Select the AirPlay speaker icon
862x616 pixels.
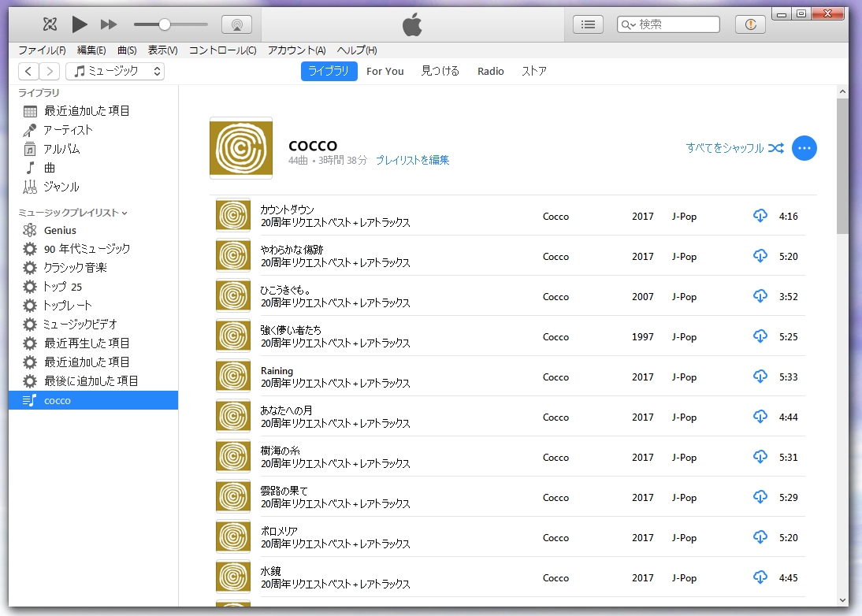236,24
